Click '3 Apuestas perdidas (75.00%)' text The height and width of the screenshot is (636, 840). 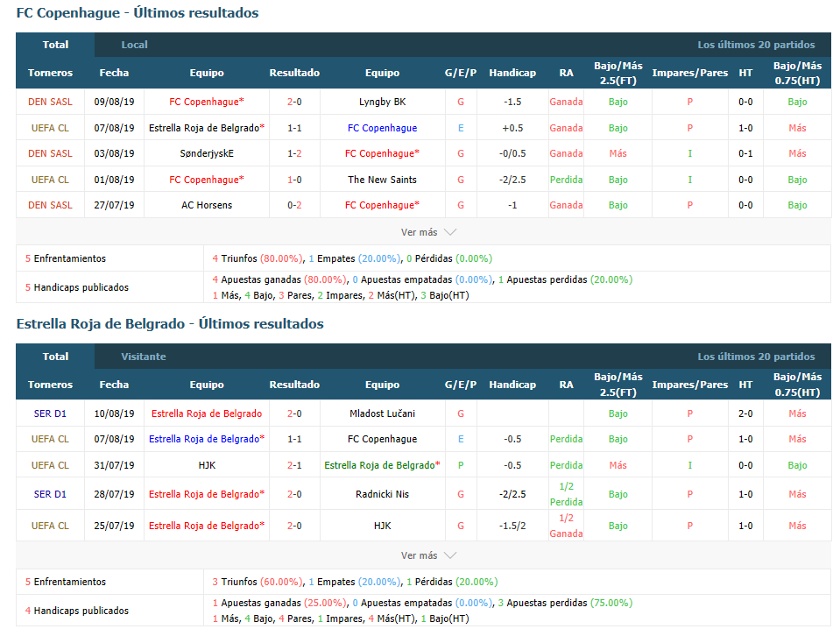(565, 603)
